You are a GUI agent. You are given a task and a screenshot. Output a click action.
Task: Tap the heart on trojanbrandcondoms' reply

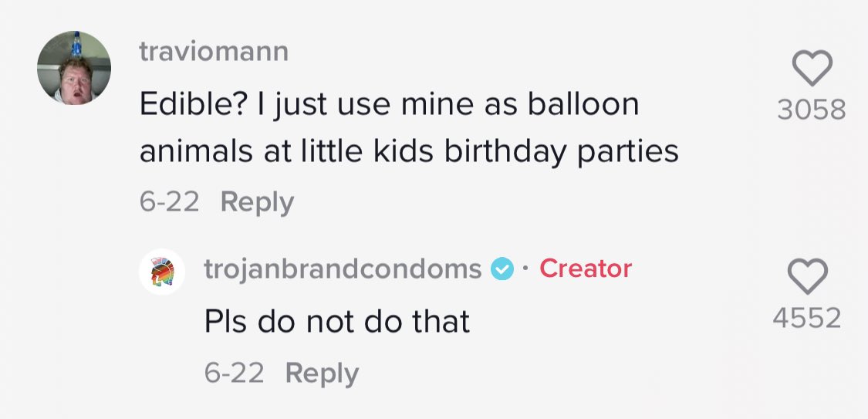pos(808,275)
